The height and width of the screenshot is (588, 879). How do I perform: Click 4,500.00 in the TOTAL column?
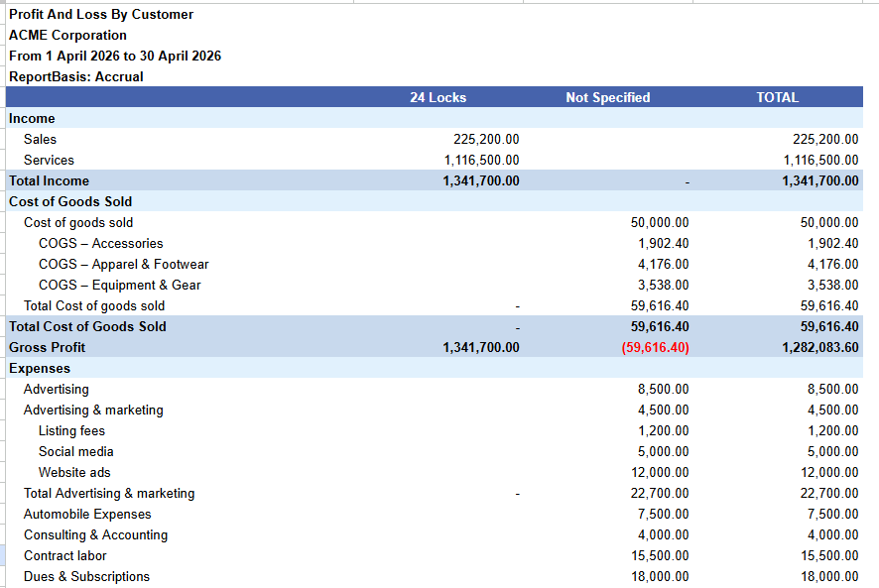pyautogui.click(x=832, y=410)
